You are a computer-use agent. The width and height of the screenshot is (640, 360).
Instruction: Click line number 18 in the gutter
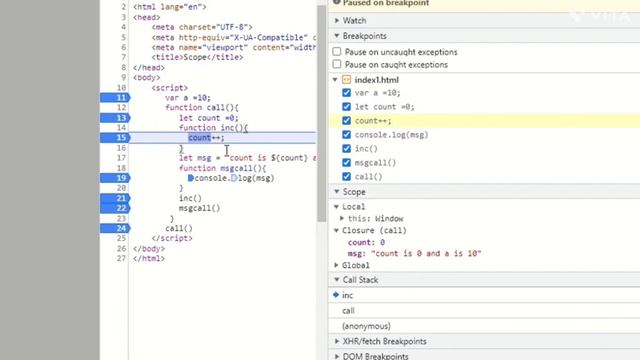point(121,168)
